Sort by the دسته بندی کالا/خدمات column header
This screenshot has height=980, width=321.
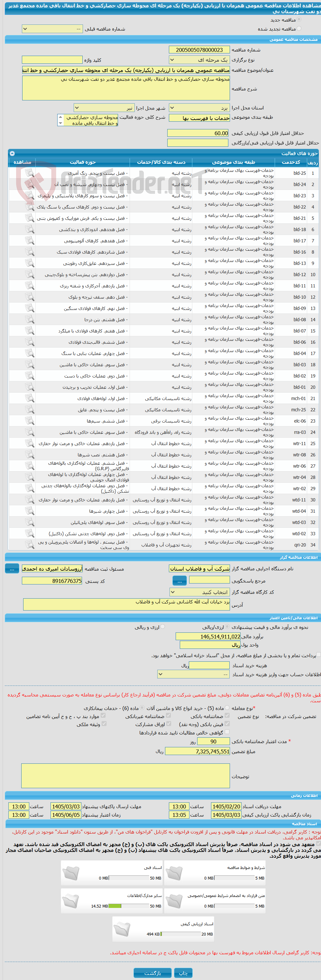[x=161, y=162]
